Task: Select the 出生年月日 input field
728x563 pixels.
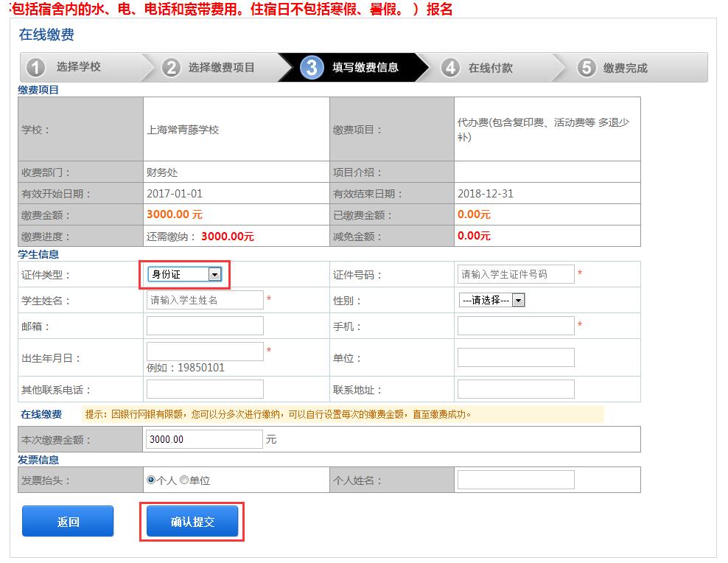Action: point(205,352)
